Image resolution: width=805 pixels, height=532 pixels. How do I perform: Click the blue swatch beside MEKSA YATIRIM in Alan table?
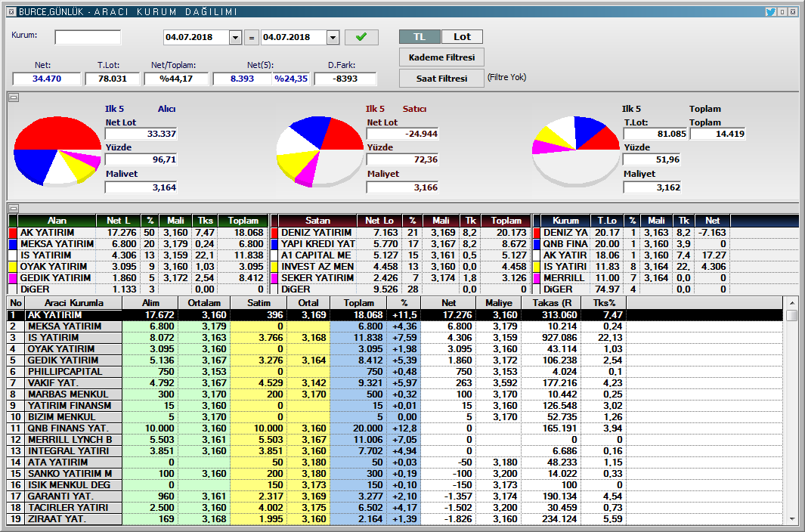point(14,244)
